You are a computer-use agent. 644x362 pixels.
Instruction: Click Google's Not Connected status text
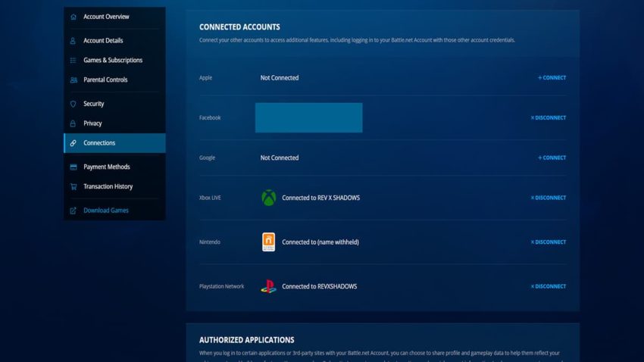pyautogui.click(x=280, y=158)
